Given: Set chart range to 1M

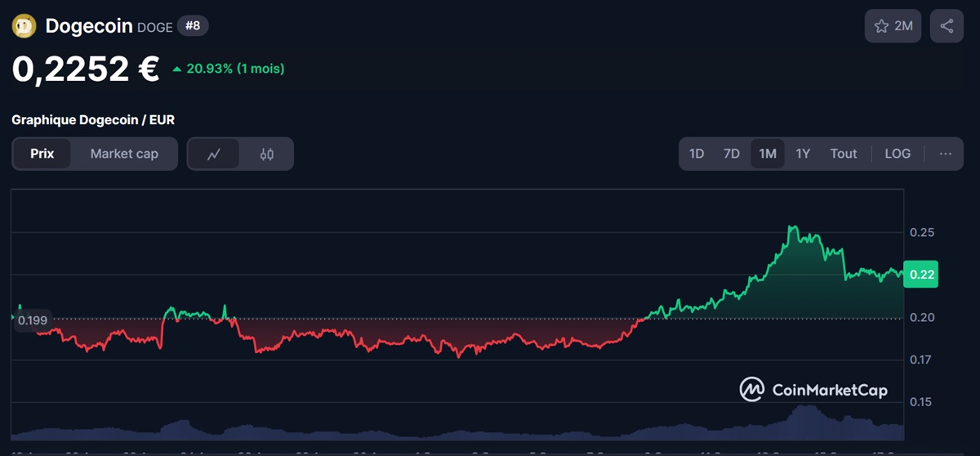Looking at the screenshot, I should tap(768, 154).
